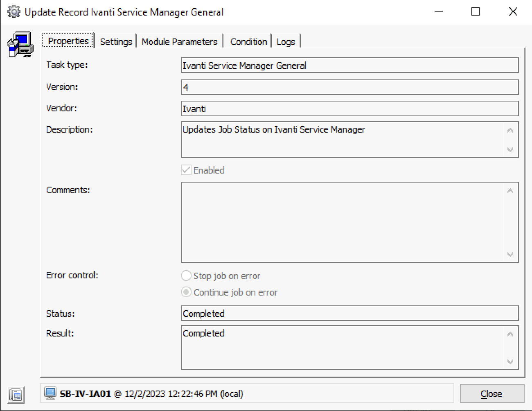Select Continue job on error option

(186, 292)
